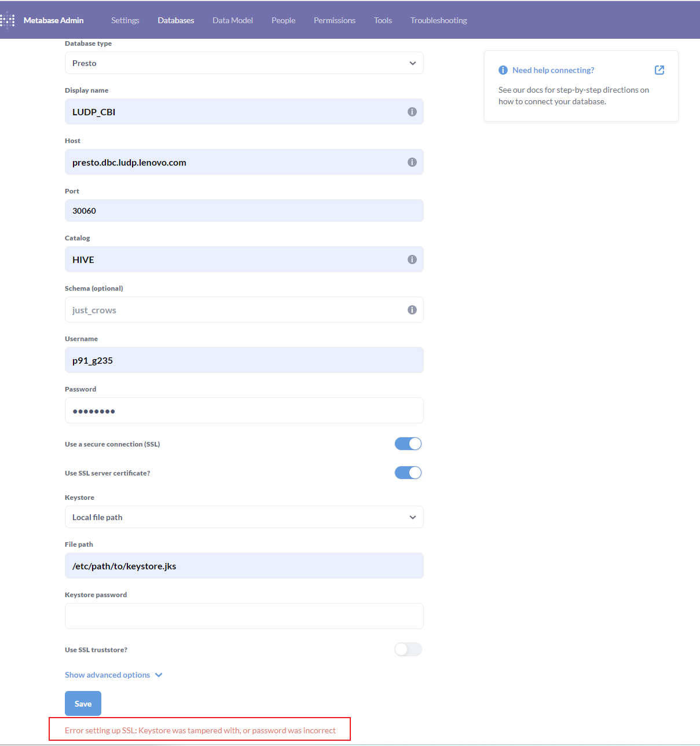Click the info icon beside the Catalog field
The image size is (700, 746).
[x=412, y=259]
